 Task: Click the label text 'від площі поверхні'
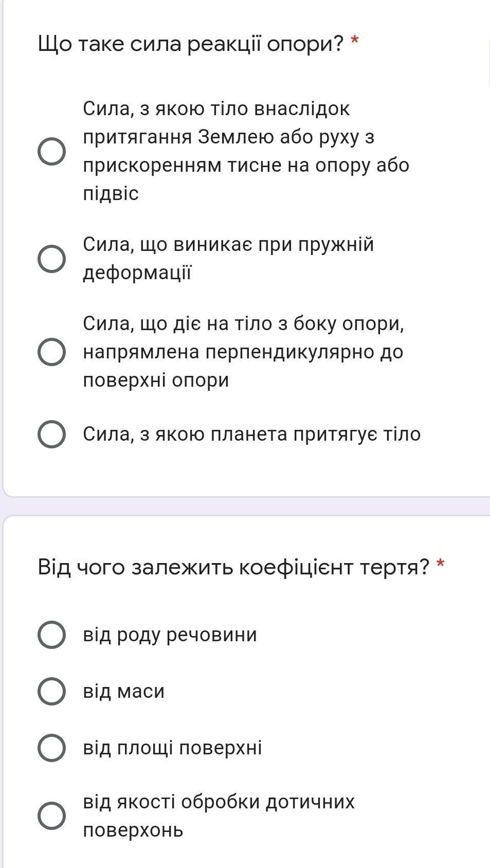(x=172, y=748)
